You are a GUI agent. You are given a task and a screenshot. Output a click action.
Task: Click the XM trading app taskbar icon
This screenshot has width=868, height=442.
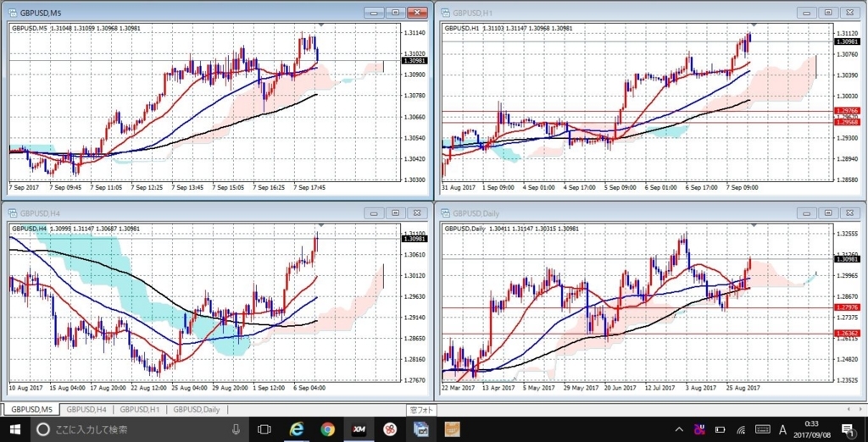(x=359, y=429)
